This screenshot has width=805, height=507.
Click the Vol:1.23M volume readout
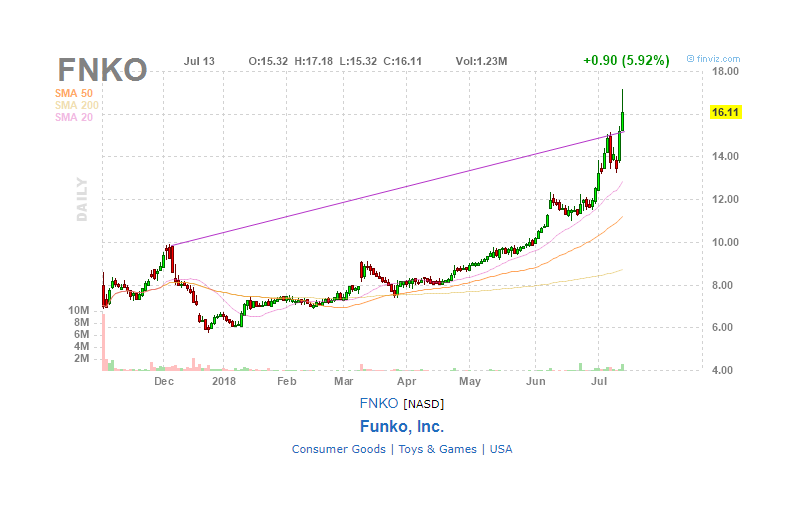click(481, 61)
